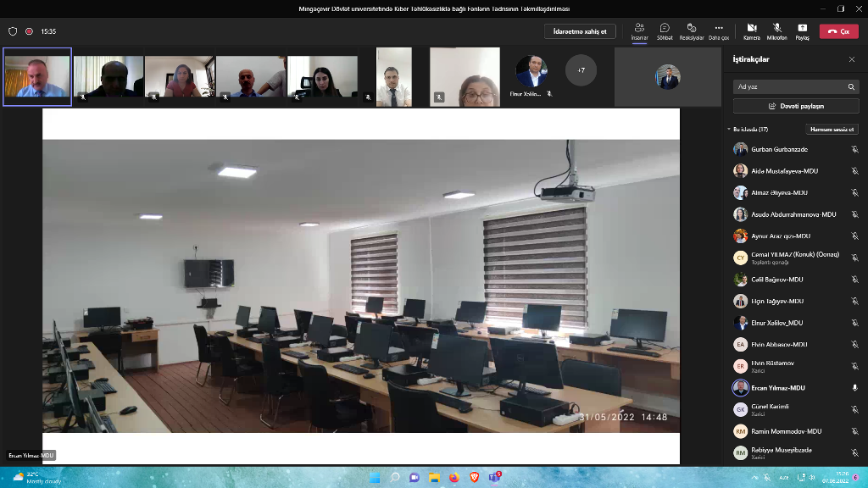Click the shield security icon in header
This screenshot has height=488, width=868.
pyautogui.click(x=13, y=31)
